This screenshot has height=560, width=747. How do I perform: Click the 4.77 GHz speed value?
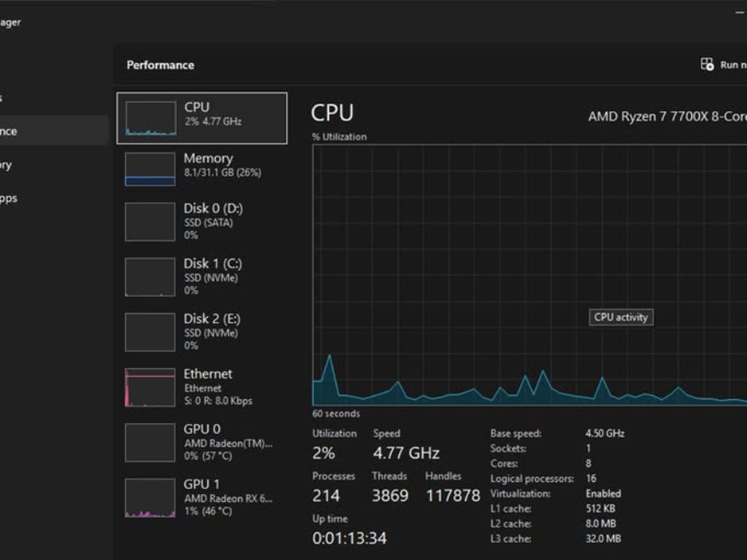(x=406, y=453)
